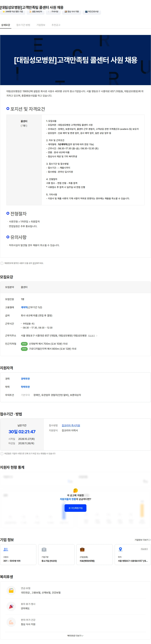Click the 301 ~ 500명 이하 value

click(x=12, y=561)
